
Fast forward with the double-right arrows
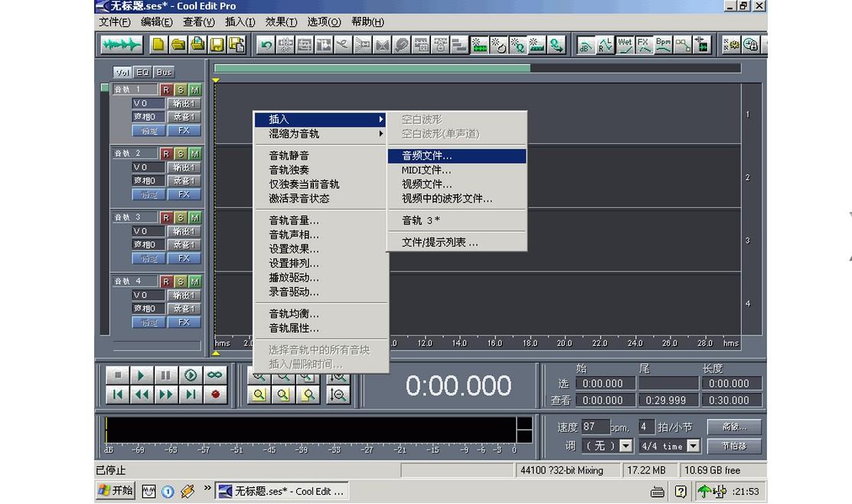point(165,395)
